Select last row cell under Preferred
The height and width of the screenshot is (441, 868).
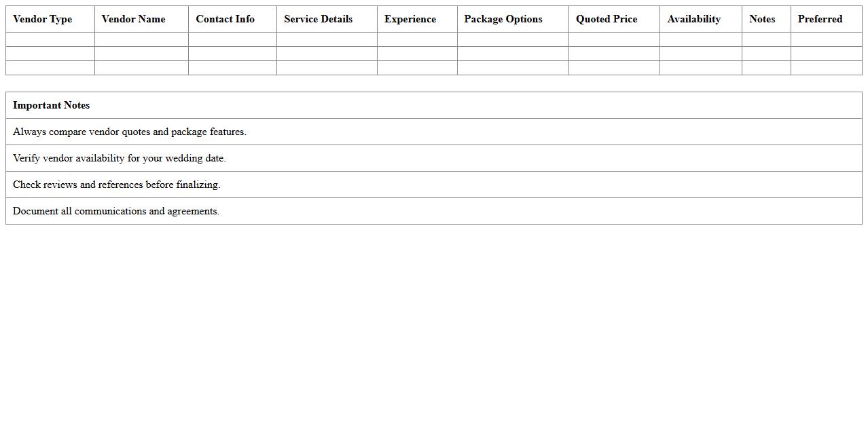(826, 68)
